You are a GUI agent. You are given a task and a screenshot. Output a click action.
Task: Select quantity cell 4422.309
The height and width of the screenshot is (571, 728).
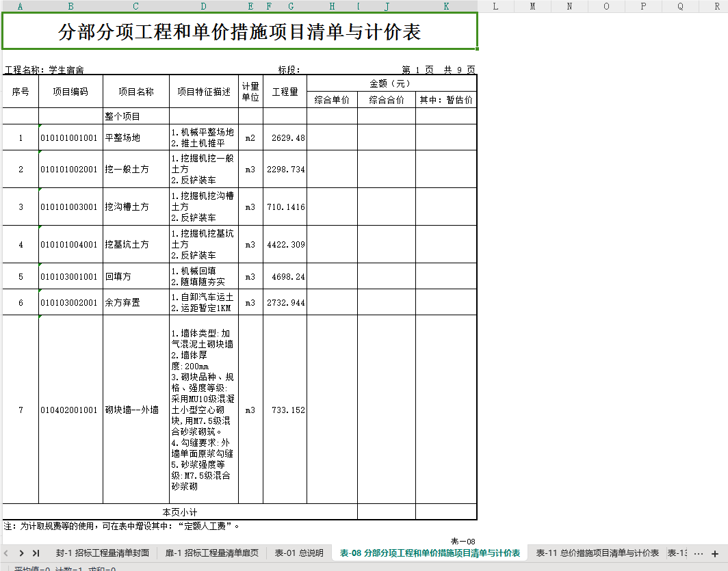point(285,244)
